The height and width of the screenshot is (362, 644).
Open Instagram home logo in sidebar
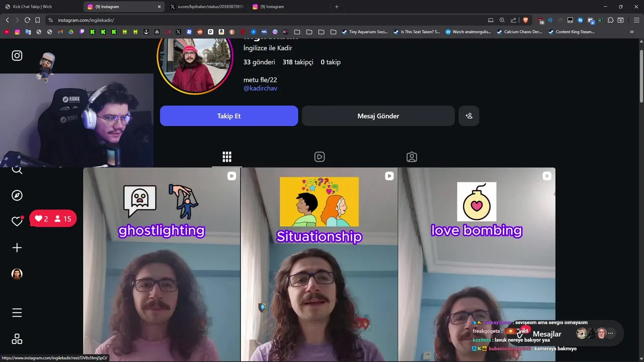coord(17,56)
